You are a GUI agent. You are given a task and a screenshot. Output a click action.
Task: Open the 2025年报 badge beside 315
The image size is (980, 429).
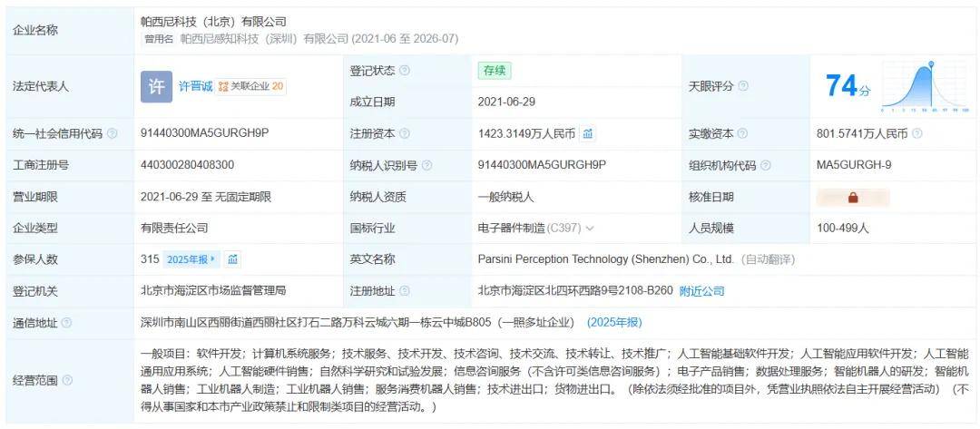tap(191, 259)
